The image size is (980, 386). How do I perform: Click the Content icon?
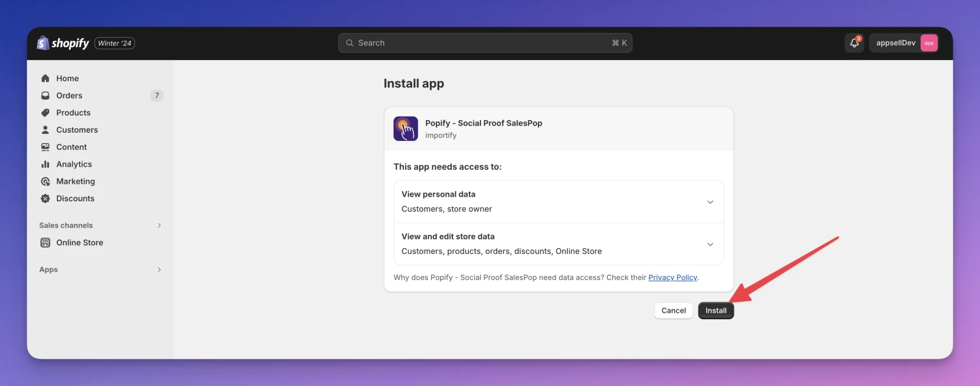[45, 147]
